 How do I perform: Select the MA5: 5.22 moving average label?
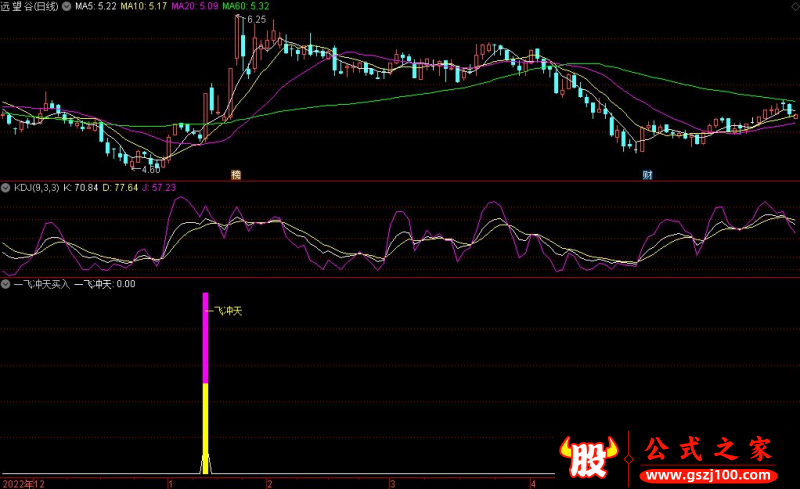pyautogui.click(x=98, y=6)
